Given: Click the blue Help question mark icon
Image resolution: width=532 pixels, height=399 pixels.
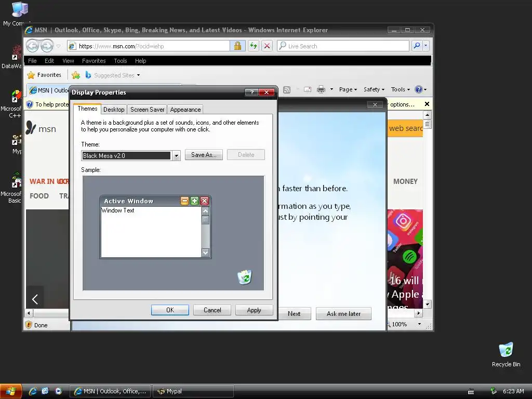Looking at the screenshot, I should (x=419, y=89).
